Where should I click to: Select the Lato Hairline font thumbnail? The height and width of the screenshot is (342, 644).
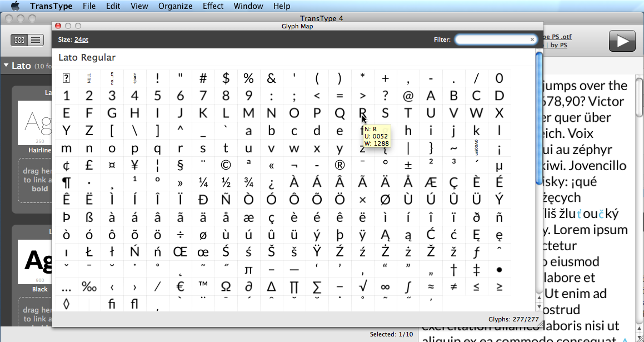[34, 123]
